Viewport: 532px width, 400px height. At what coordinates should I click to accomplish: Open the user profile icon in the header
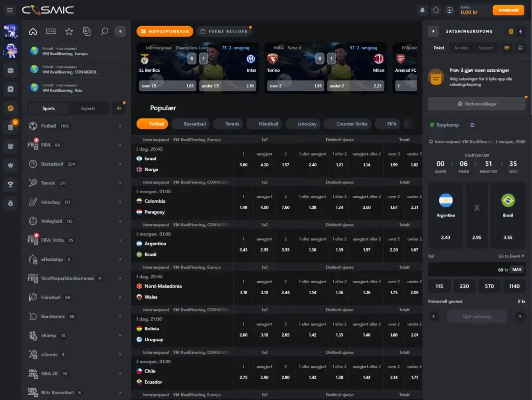[x=449, y=10]
